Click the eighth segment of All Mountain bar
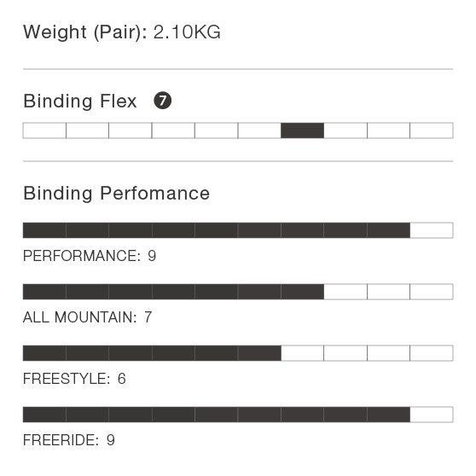Image resolution: width=476 pixels, height=476 pixels. [345, 292]
